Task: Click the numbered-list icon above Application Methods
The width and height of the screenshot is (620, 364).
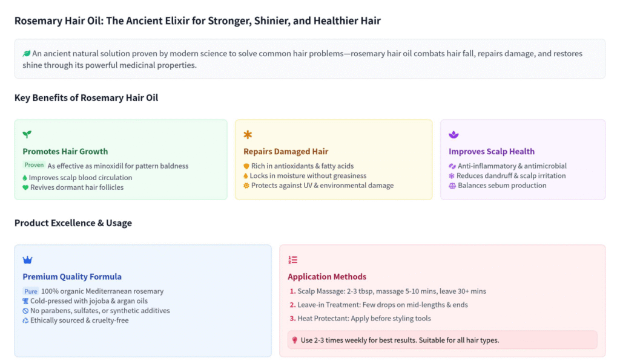Action: (x=292, y=259)
